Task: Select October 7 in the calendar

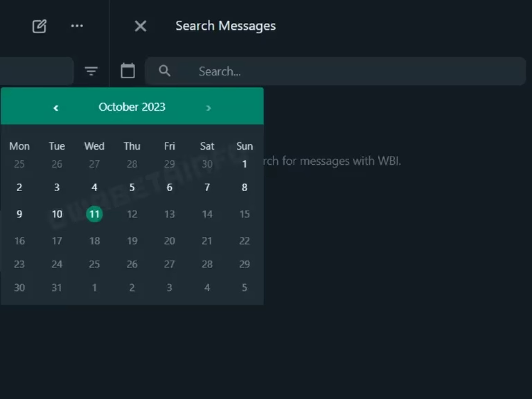Action: coord(207,187)
